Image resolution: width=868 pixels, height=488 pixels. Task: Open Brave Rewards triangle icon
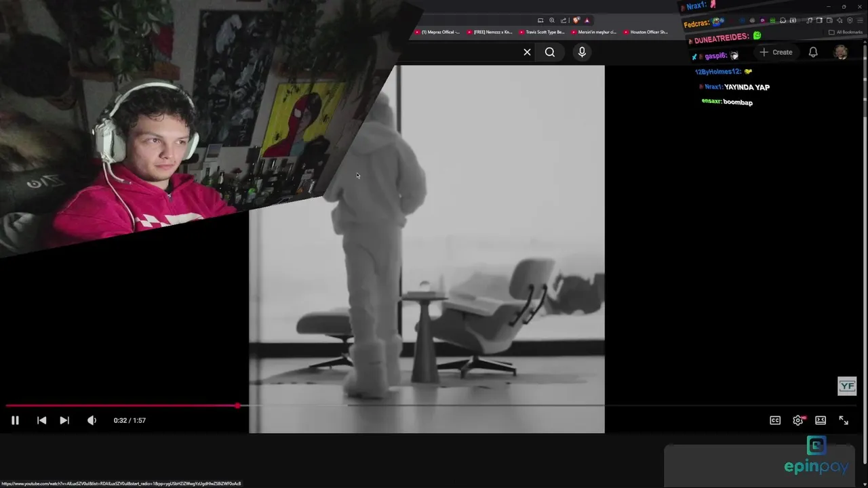(587, 20)
